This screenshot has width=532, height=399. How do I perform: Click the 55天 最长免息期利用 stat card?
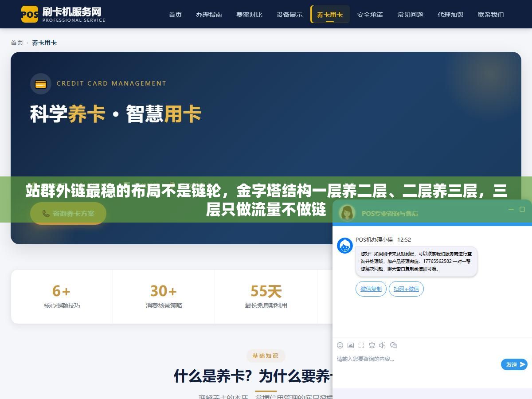click(x=266, y=296)
